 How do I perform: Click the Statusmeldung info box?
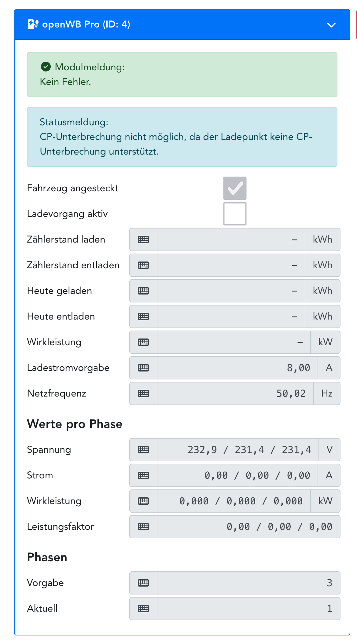[182, 137]
